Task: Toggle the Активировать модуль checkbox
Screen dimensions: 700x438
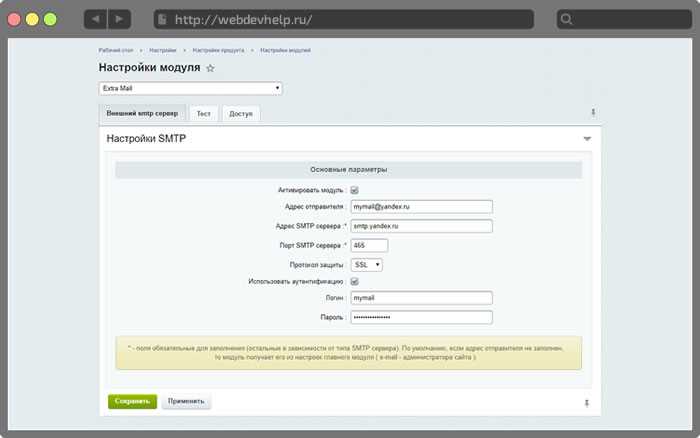Action: point(354,190)
